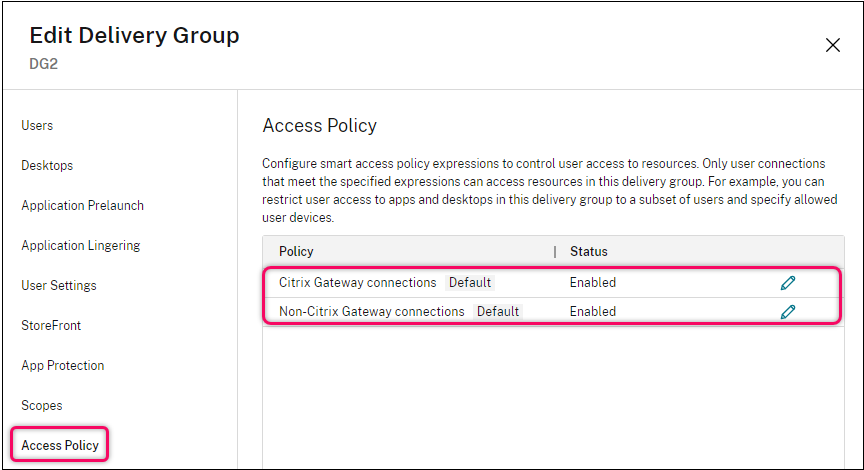Go to the Desktops section

[47, 166]
